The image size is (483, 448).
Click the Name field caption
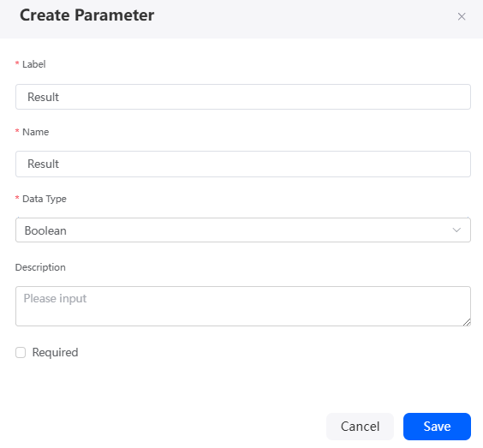[x=35, y=132]
